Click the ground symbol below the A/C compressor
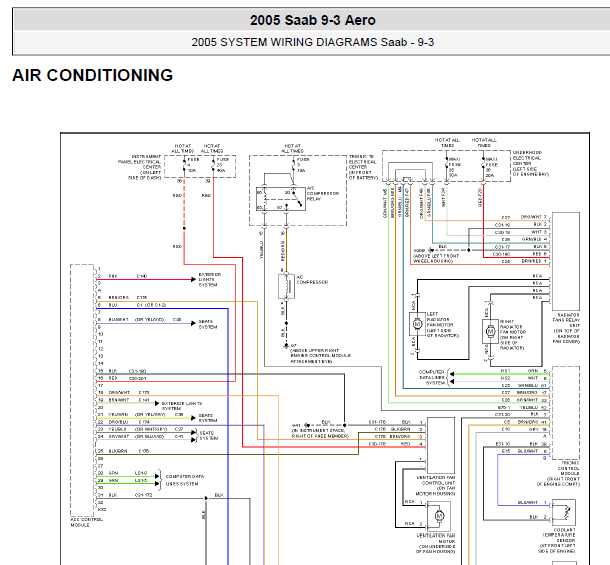 point(286,346)
